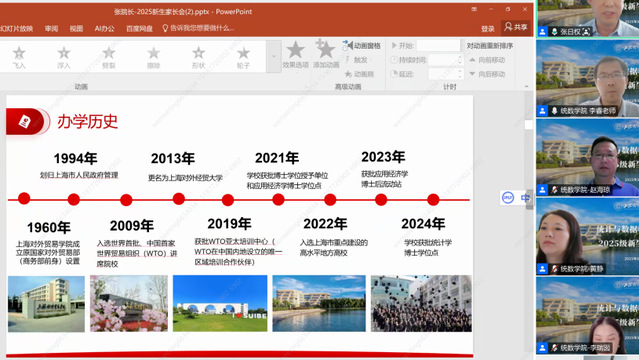639x360 pixels.
Task: Click 向前移动 move earlier
Action: click(487, 60)
